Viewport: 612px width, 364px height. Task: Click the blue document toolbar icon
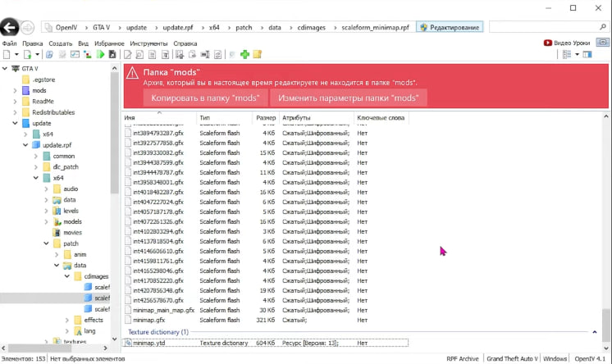coord(49,55)
